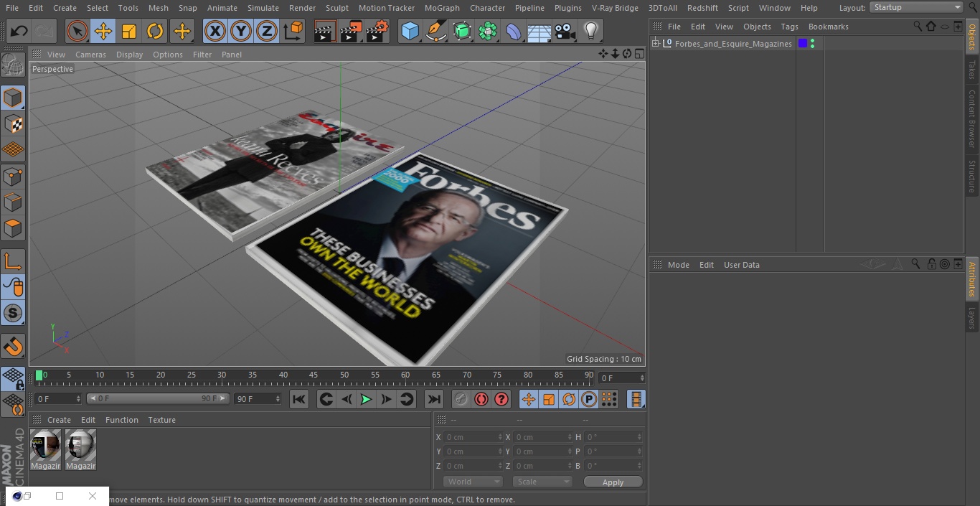Open the Scale mode dropdown
Screen dimensions: 980x506
[x=542, y=482]
